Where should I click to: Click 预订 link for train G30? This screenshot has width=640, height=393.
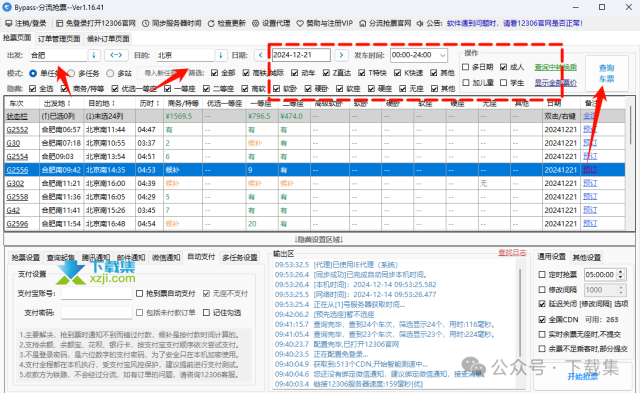pyautogui.click(x=590, y=143)
